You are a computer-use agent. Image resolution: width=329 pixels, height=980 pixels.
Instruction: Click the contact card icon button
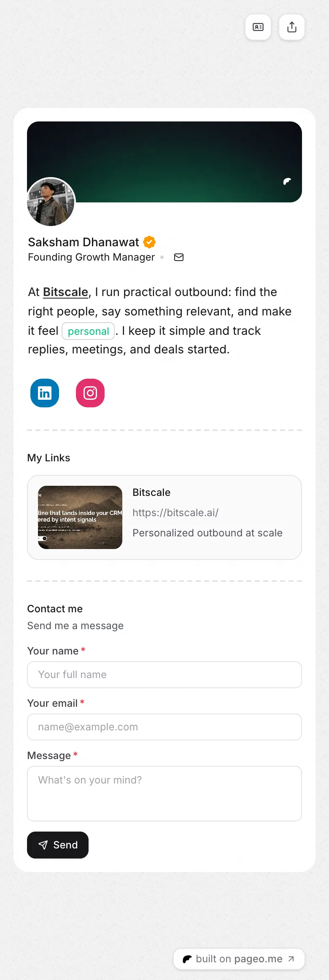point(258,27)
